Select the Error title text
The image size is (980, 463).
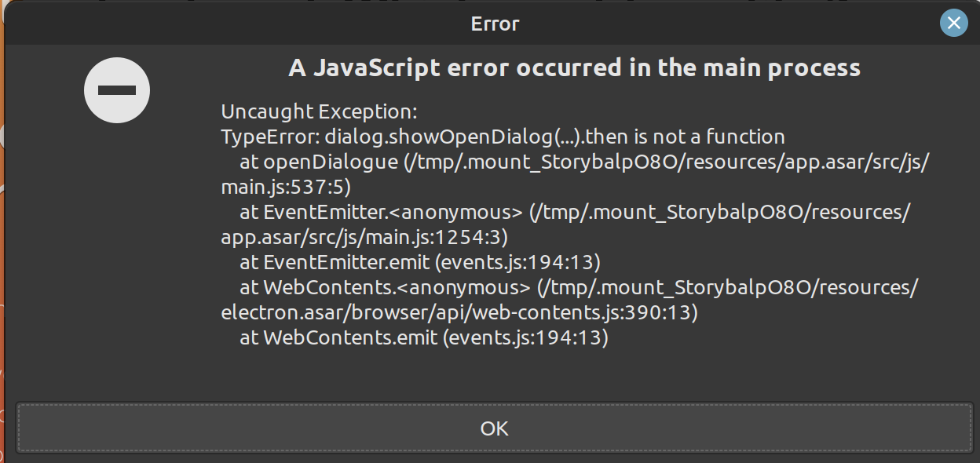coord(495,24)
